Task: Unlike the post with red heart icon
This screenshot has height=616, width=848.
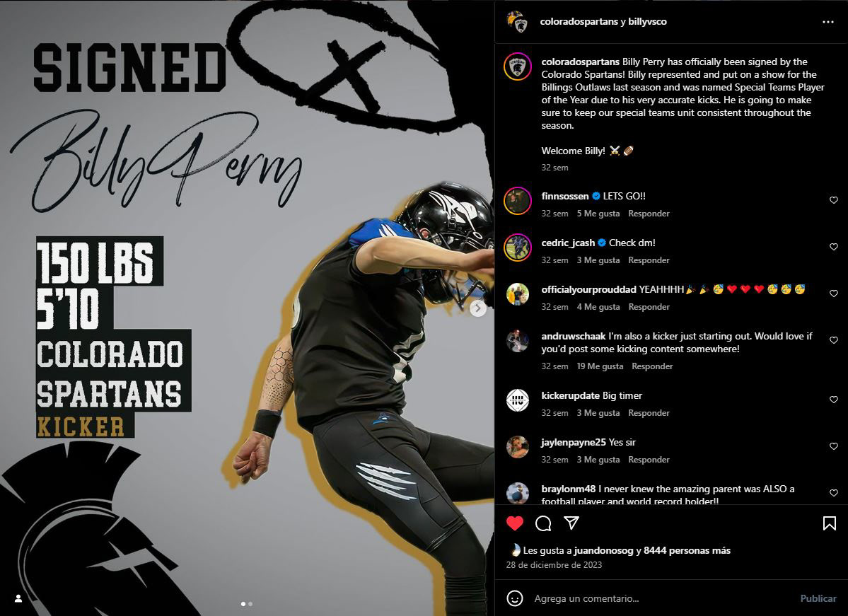Action: click(515, 523)
